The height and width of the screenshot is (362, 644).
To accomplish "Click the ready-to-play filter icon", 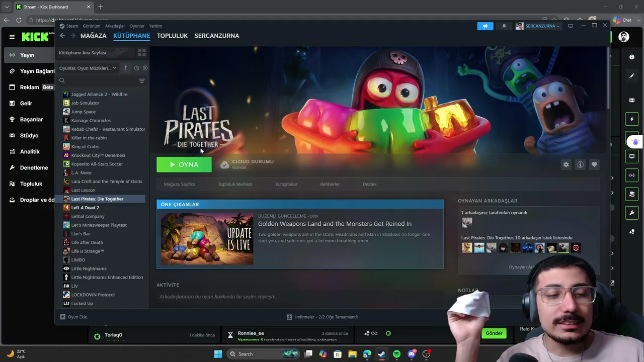I will (x=145, y=68).
